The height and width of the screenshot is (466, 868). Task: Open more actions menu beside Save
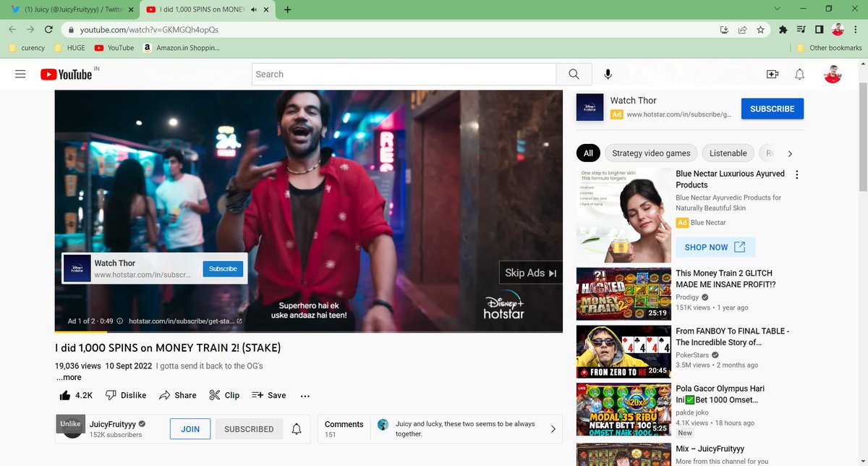[305, 396]
